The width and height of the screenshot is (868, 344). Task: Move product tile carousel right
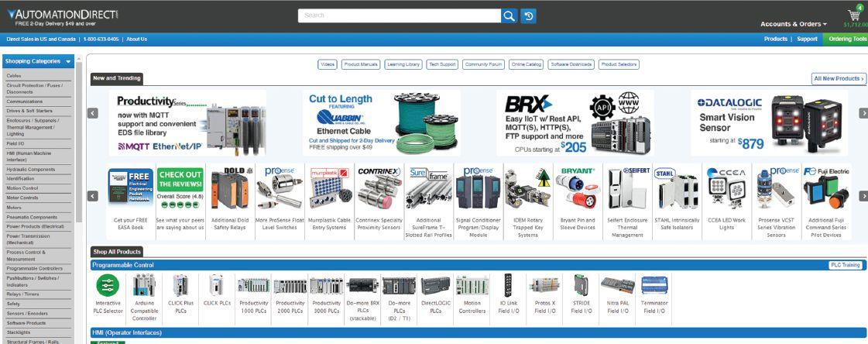click(863, 196)
